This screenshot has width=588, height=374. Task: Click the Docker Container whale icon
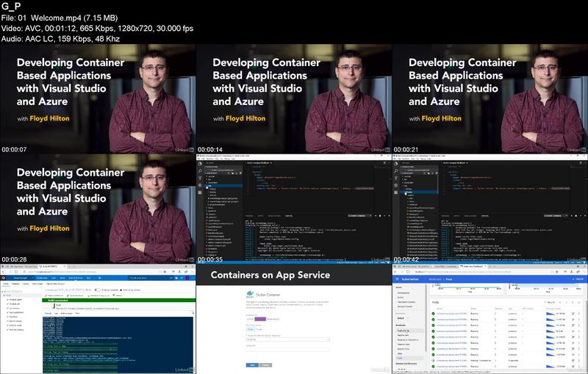(x=250, y=294)
